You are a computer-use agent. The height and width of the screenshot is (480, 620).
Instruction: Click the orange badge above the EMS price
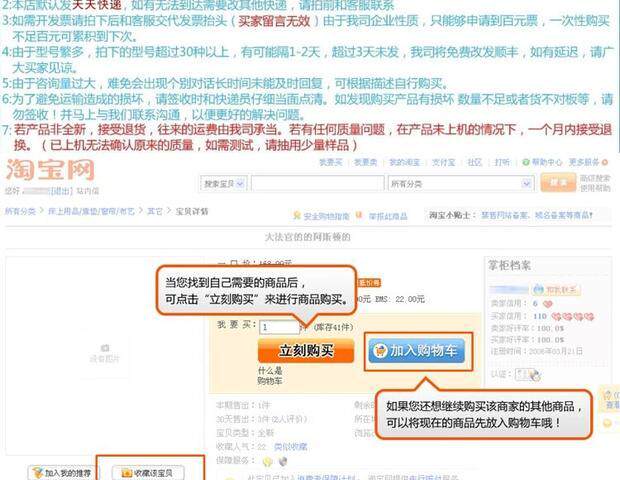pyautogui.click(x=369, y=283)
